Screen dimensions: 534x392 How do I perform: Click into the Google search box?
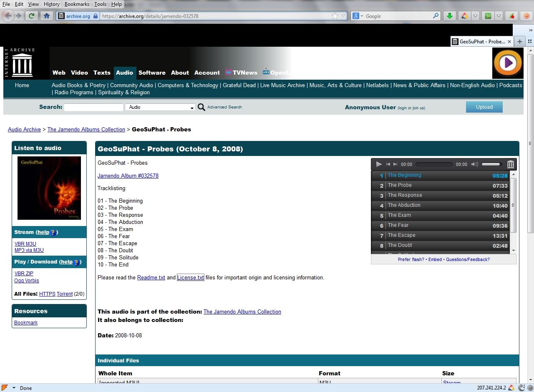pos(398,16)
